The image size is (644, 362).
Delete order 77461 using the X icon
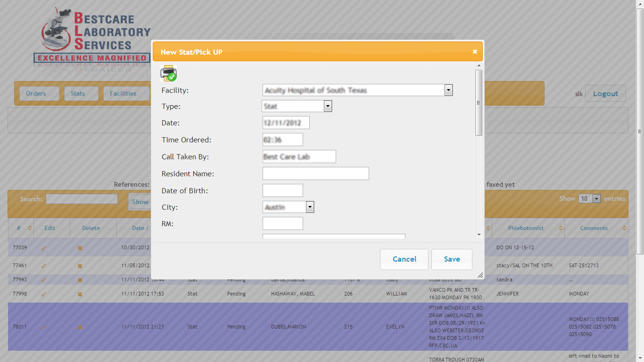pyautogui.click(x=80, y=266)
